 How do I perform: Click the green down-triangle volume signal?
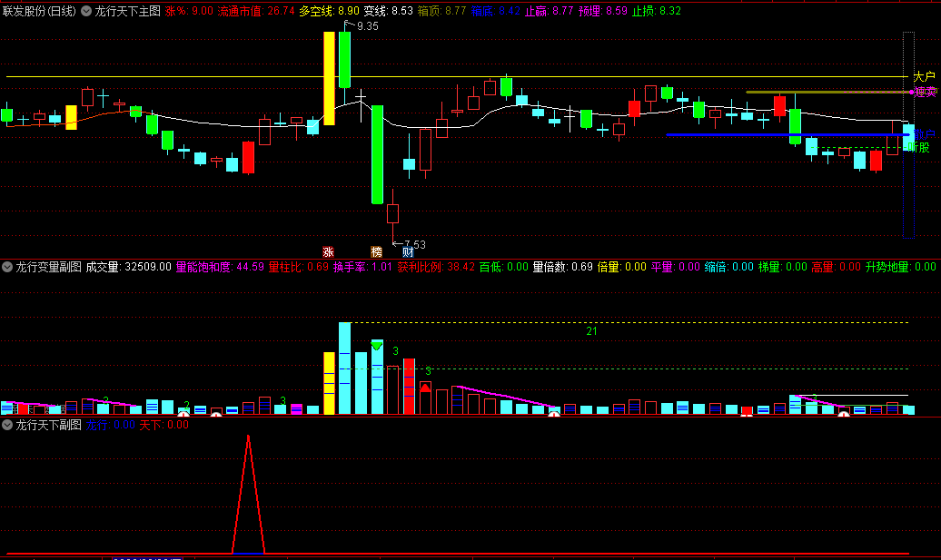[376, 346]
